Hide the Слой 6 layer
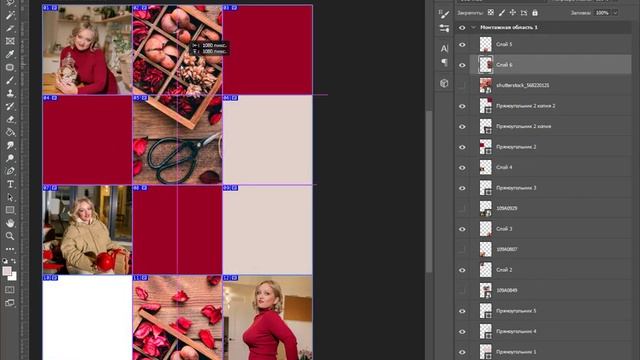Viewport: 640px width, 360px height. [462, 65]
